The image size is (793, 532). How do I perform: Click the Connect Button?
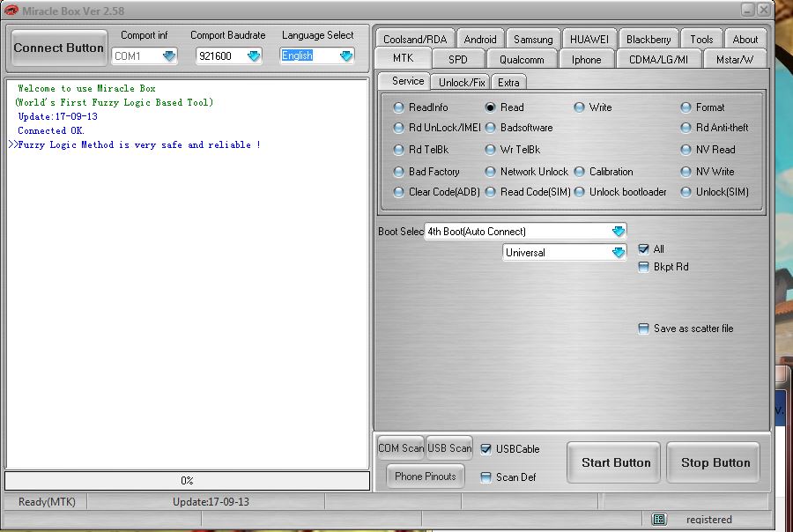click(59, 48)
